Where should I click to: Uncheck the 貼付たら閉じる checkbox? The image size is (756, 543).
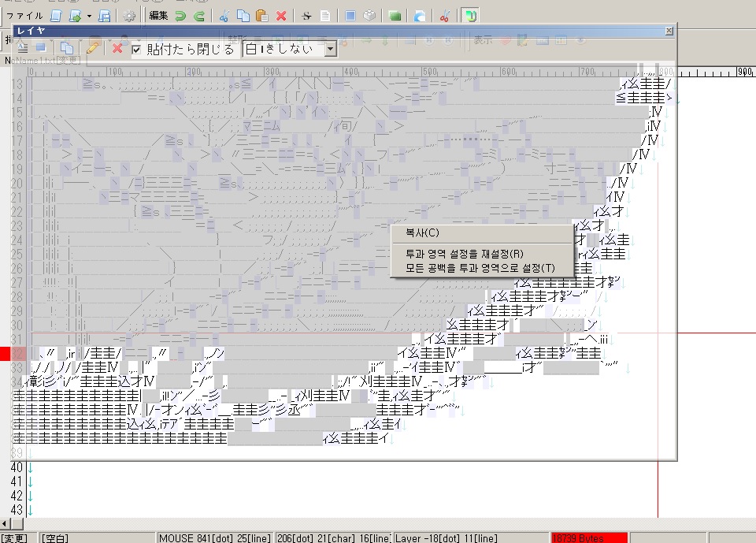tap(137, 50)
